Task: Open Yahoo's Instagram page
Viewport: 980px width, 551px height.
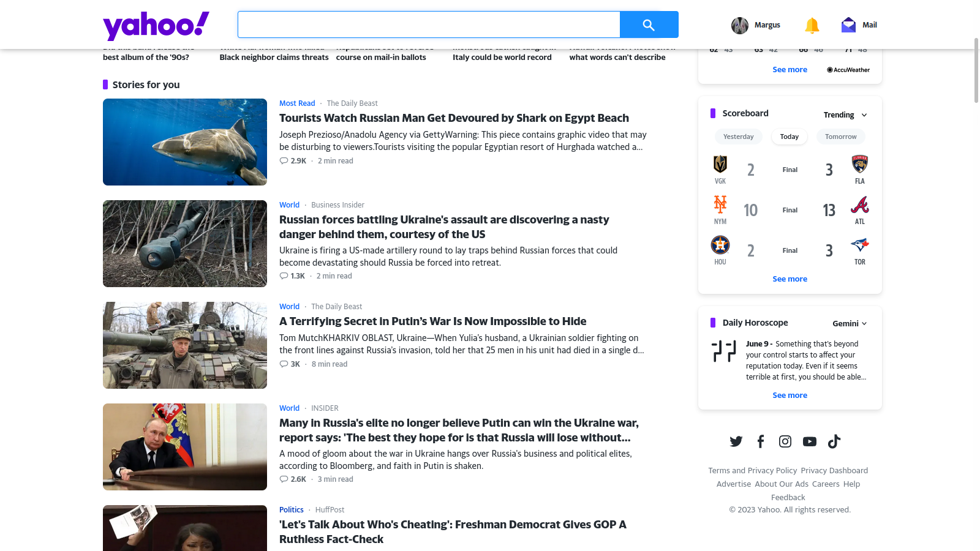Action: click(x=785, y=441)
